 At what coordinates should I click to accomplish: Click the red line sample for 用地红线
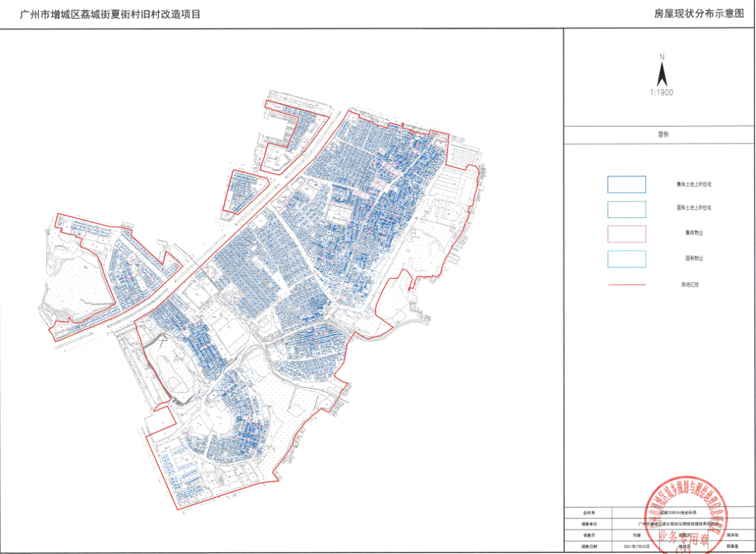626,285
